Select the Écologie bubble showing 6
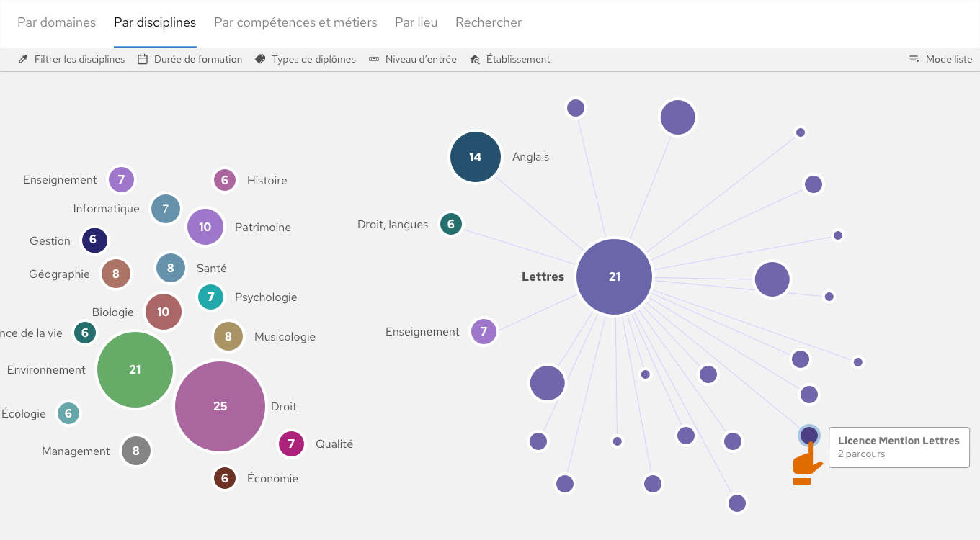The image size is (980, 540). coord(68,413)
